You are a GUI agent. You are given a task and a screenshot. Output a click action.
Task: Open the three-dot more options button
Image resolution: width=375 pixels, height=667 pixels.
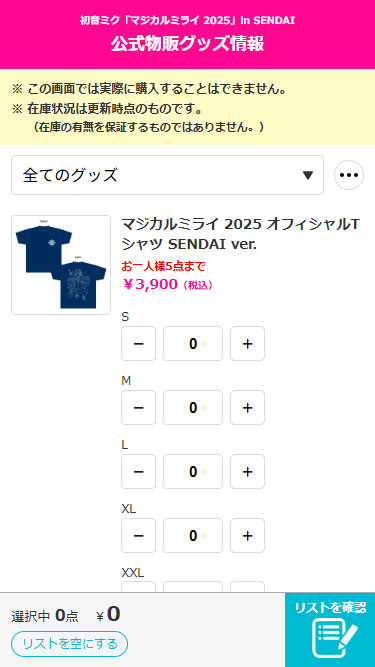pos(349,175)
